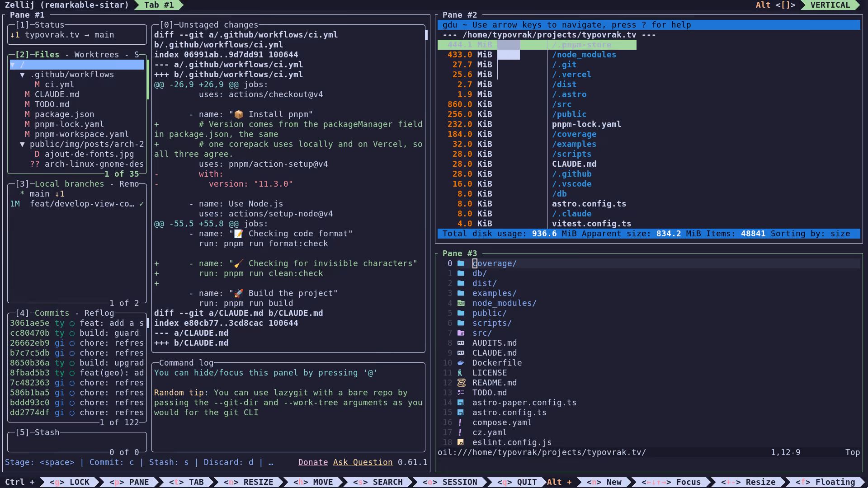868x488 pixels.
Task: Open the Remo(tes) tab beside Local branches
Action: pos(129,184)
